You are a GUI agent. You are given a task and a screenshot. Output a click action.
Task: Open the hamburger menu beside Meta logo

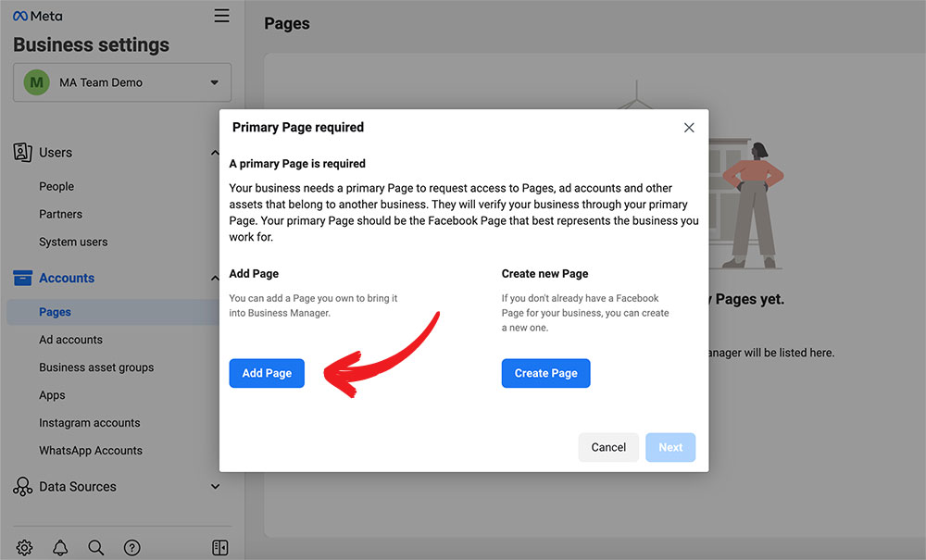[221, 16]
